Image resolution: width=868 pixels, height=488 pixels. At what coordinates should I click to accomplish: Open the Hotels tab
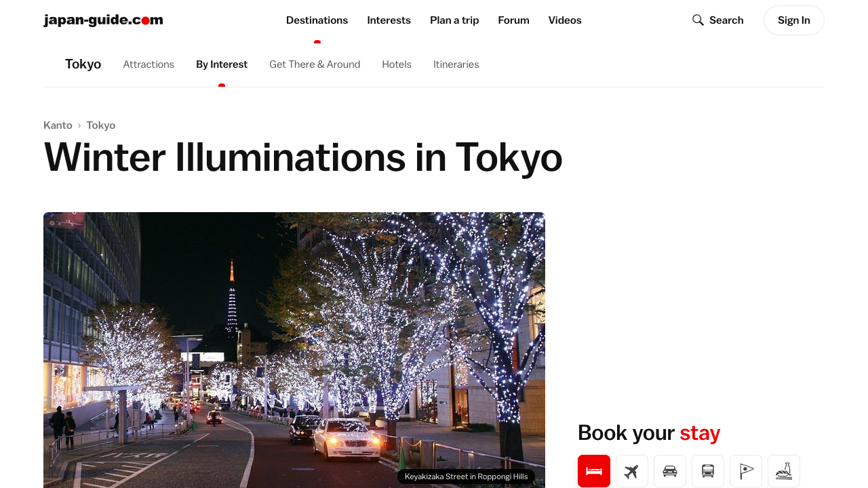point(397,64)
